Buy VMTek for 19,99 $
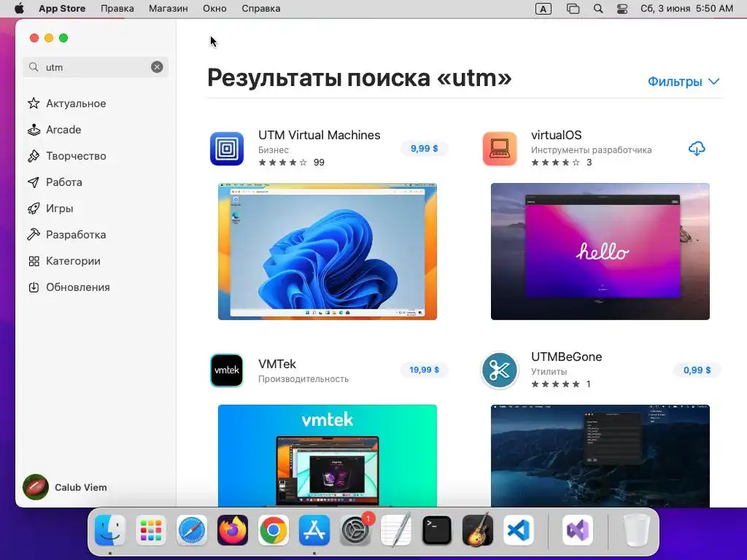This screenshot has height=560, width=747. [x=424, y=370]
